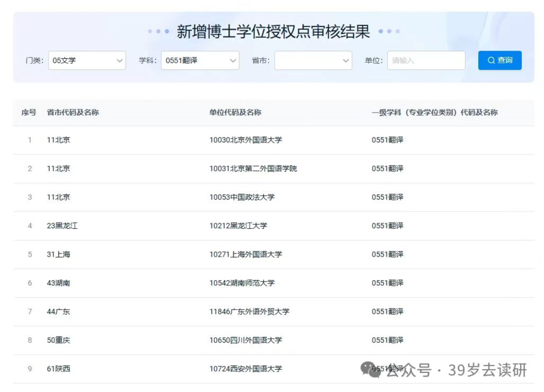This screenshot has width=544, height=392.
Task: Select the cell 10271上海外国语大学
Action: pos(245,254)
